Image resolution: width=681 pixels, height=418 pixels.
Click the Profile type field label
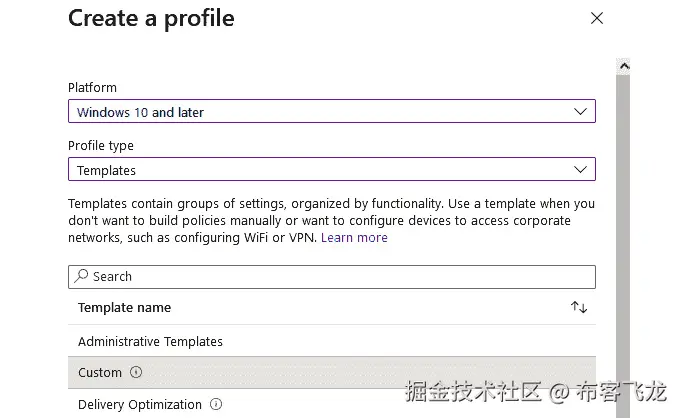pyautogui.click(x=101, y=146)
